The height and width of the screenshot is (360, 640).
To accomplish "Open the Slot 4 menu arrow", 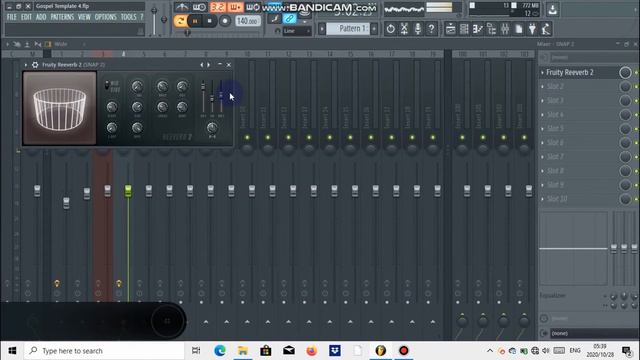I will [542, 115].
